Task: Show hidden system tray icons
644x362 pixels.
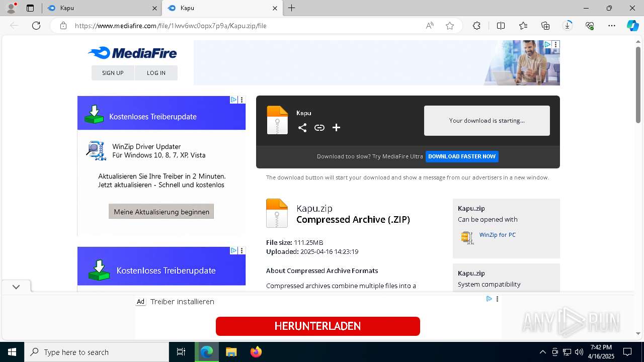Action: 542,352
